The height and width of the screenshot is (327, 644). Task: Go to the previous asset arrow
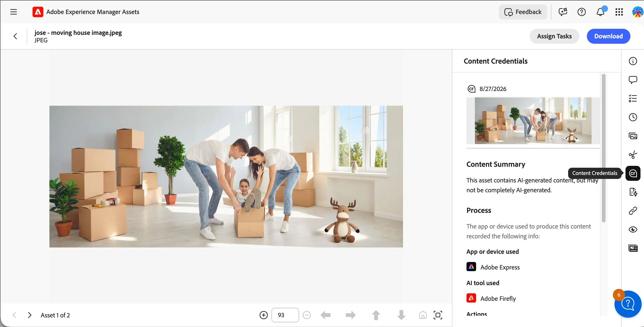point(15,315)
